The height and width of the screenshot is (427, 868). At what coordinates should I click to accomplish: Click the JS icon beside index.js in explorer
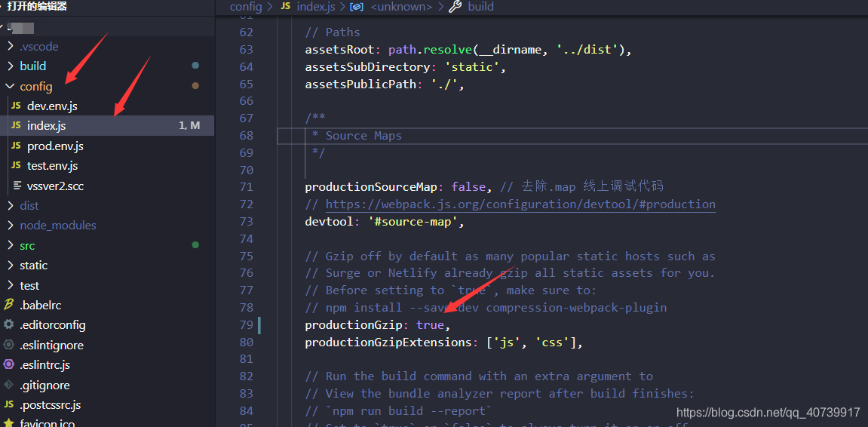pos(17,126)
